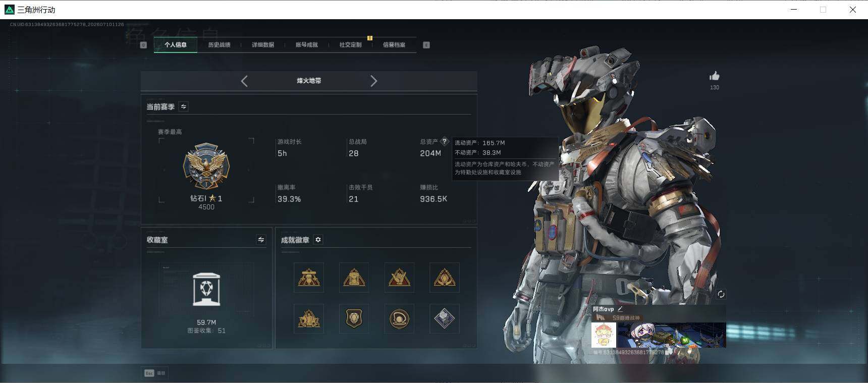
Task: Click the 撤离率 39.3% value
Action: coord(289,199)
